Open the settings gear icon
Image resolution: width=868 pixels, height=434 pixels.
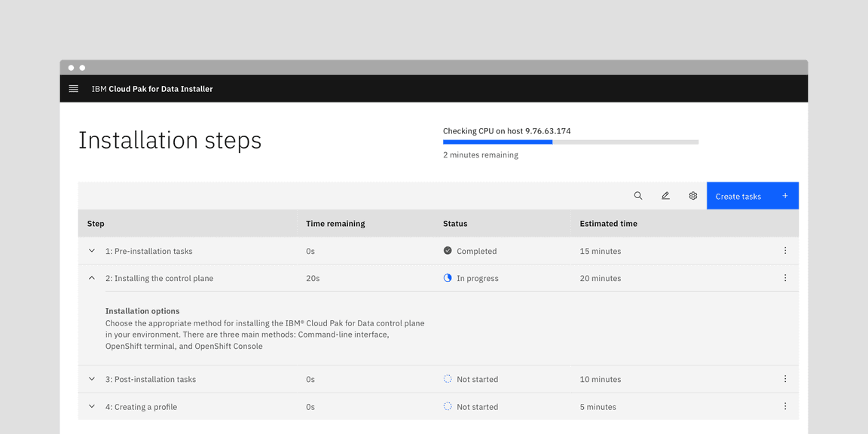tap(693, 196)
